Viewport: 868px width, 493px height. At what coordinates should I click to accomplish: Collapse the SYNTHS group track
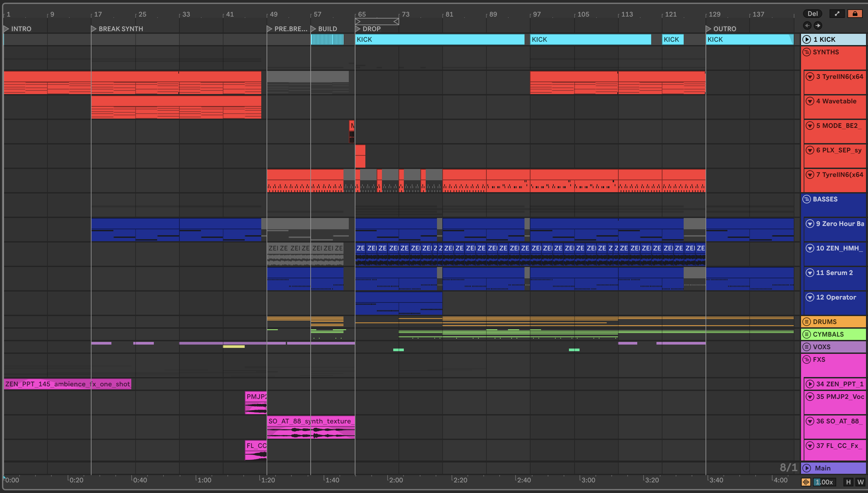point(807,52)
